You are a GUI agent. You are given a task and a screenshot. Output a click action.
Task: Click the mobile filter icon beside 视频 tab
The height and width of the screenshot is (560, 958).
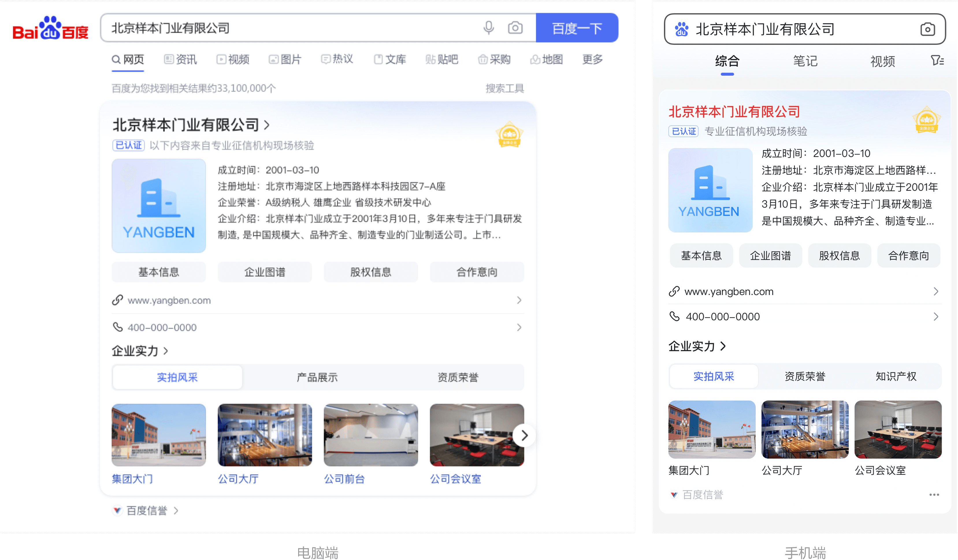(937, 60)
